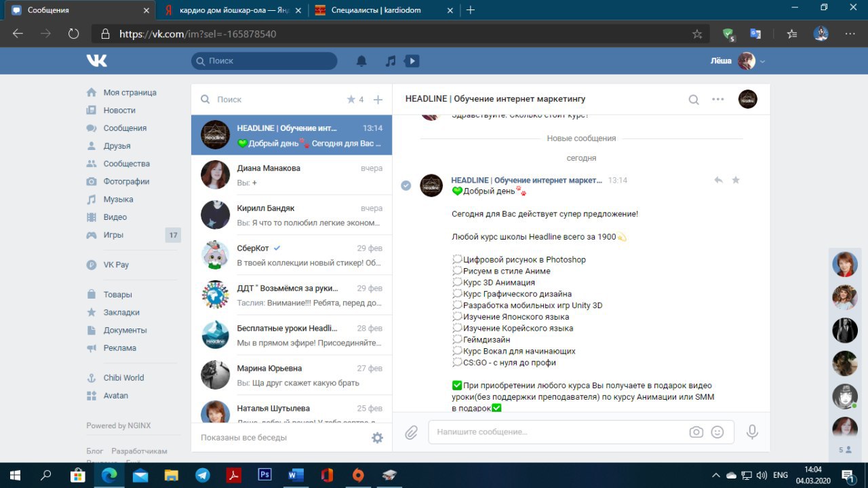Click HEADLINE sender name link in message
This screenshot has height=488, width=868.
(527, 180)
